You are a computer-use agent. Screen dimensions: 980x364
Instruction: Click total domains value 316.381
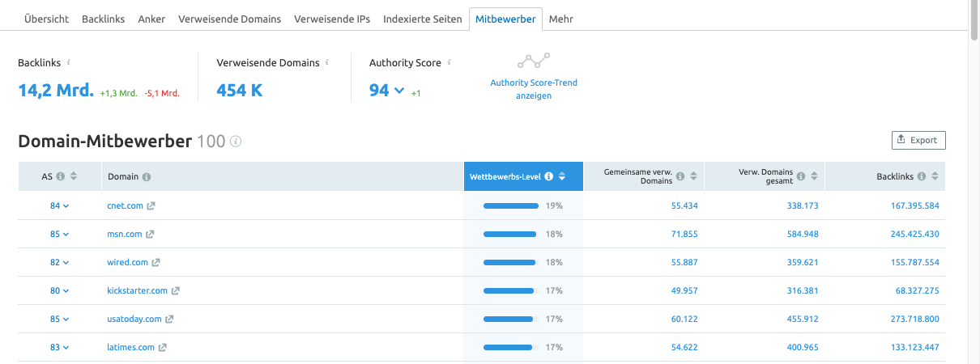pos(803,291)
